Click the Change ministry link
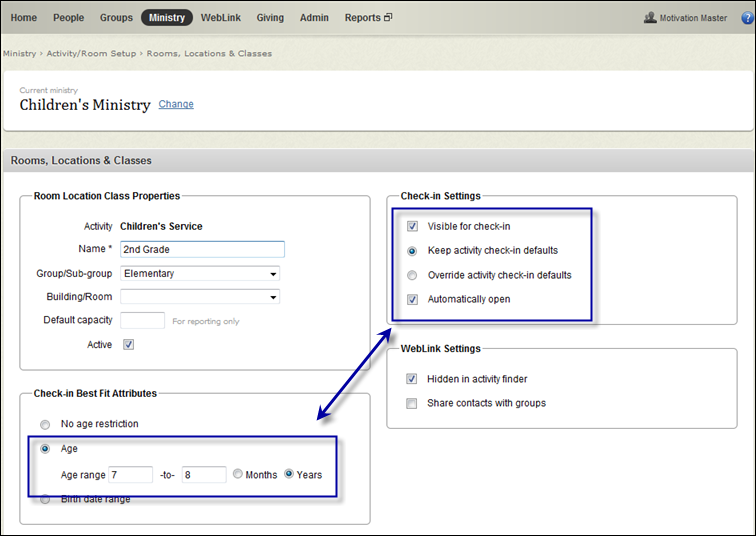This screenshot has width=756, height=536. coord(176,104)
